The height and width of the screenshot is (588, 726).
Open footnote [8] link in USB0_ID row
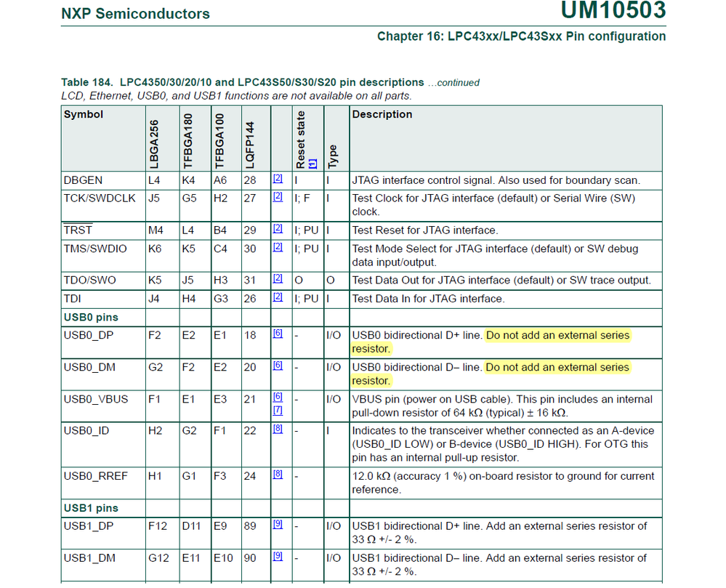278,429
